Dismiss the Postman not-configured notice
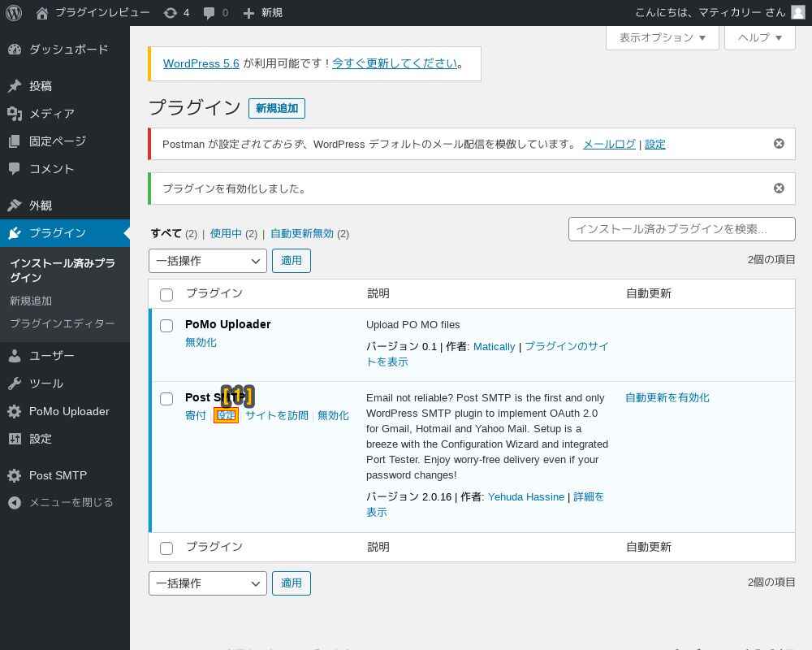Viewport: 812px width, 650px height. pyautogui.click(x=779, y=144)
